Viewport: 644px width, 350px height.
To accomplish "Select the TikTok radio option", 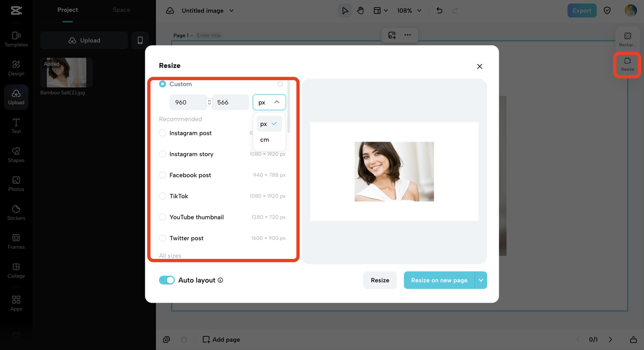I will point(163,196).
